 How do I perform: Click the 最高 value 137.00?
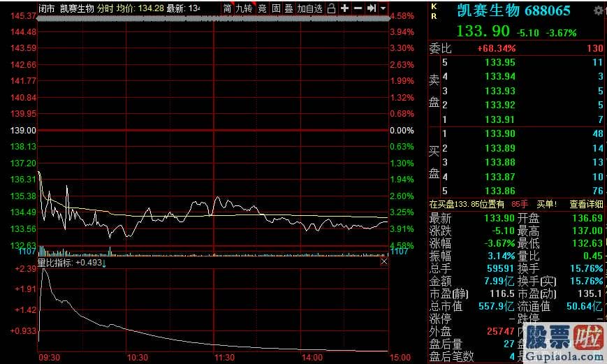[x=587, y=231]
